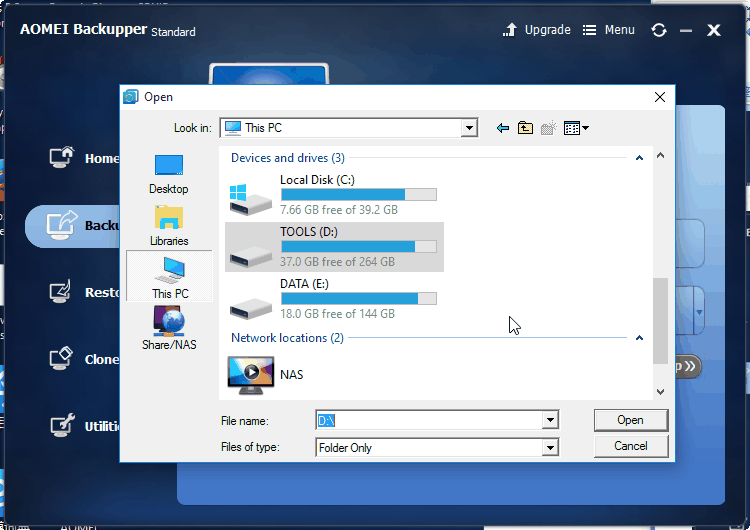Go up one folder level icon
The image size is (750, 530).
[525, 128]
